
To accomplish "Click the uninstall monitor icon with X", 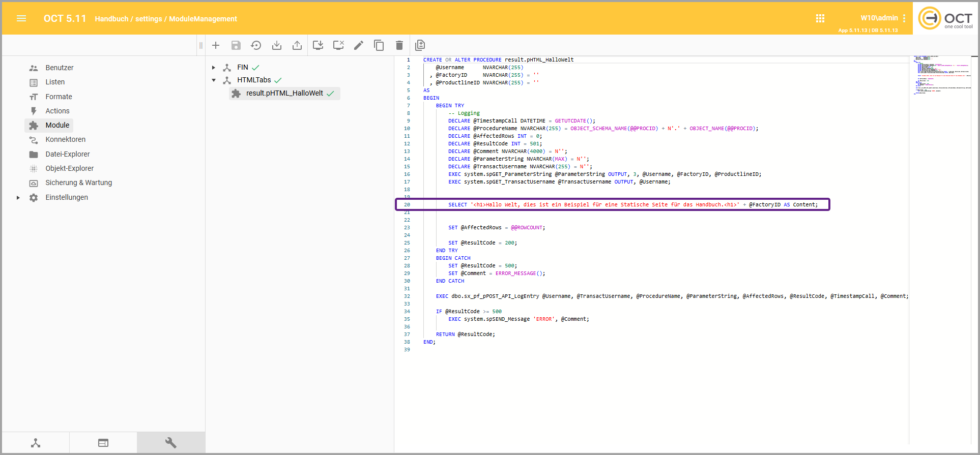I will (338, 45).
